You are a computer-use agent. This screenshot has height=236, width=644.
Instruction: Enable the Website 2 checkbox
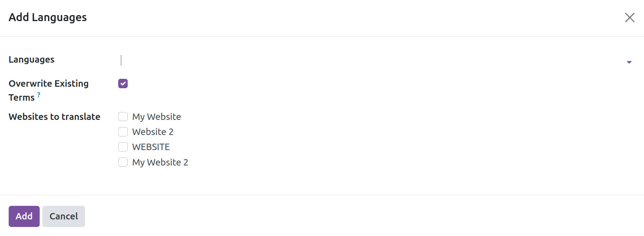coord(123,132)
